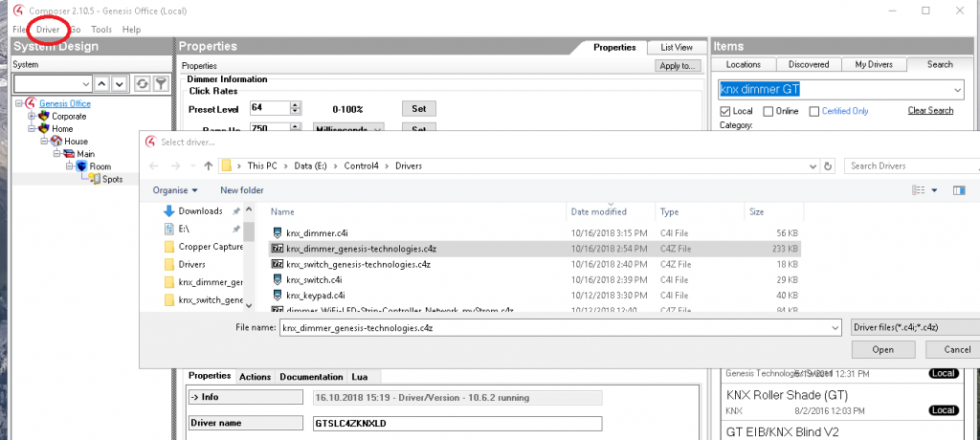Screen dimensions: 980x440
Task: Open the Driver menu in Composer
Action: click(x=48, y=30)
